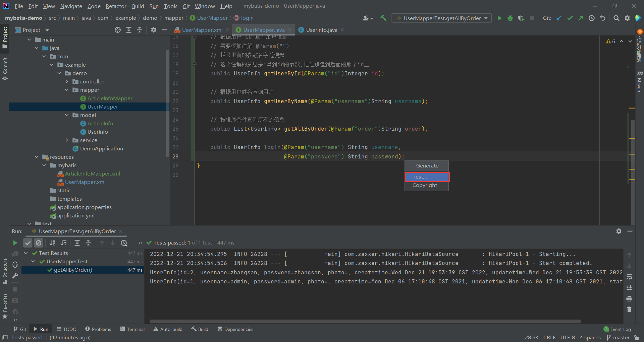
Task: Rollback changes with undo arrow icon
Action: [603, 18]
